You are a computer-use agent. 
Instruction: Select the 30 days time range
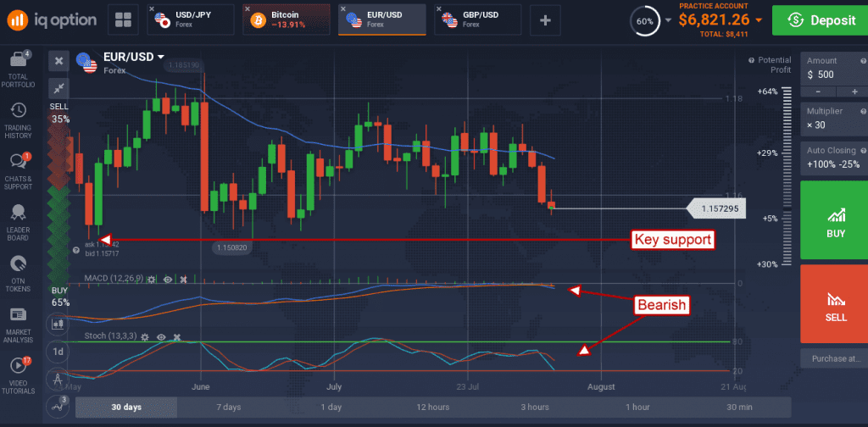(x=126, y=407)
